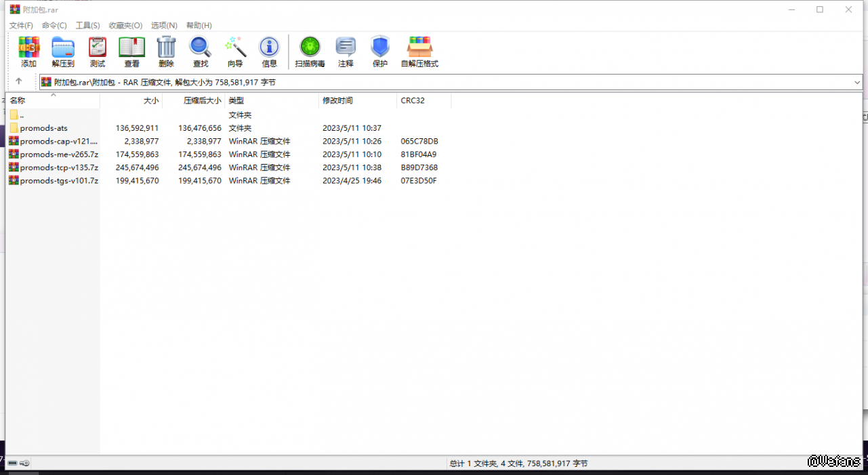Click CRC32 value 07E3D50F
The image size is (868, 475).
coord(419,180)
